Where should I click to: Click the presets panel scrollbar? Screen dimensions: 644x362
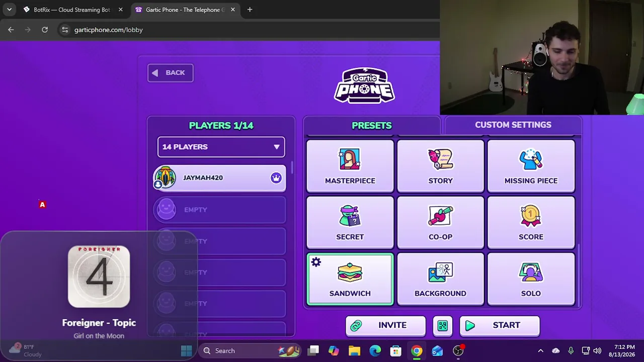579,275
